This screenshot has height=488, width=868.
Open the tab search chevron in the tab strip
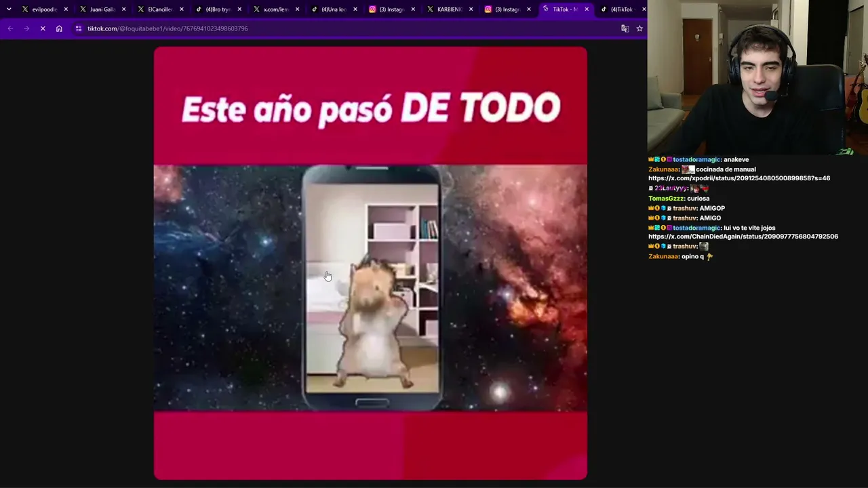[x=9, y=9]
